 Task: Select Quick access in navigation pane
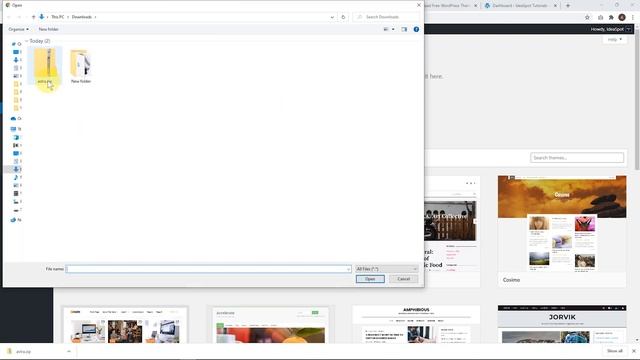point(16,44)
